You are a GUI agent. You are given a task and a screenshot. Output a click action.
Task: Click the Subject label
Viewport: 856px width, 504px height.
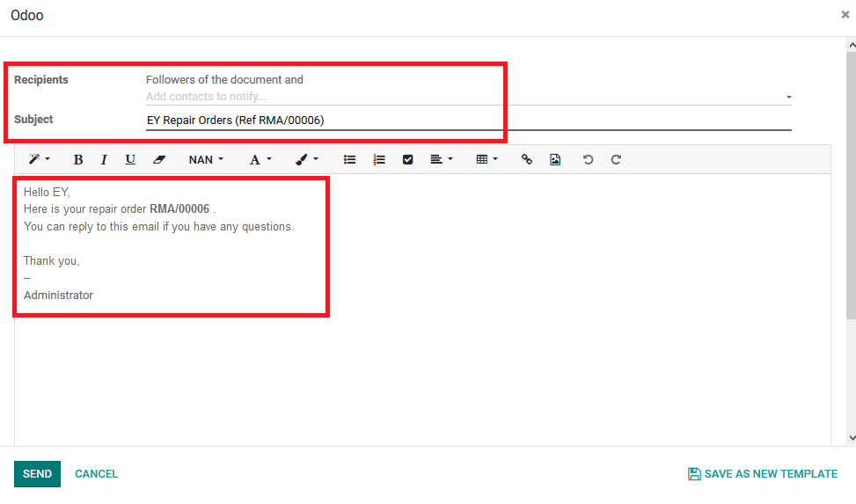[33, 119]
